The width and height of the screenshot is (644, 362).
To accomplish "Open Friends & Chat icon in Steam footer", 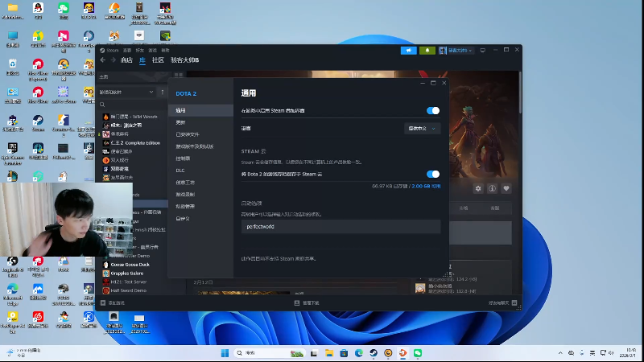I will [514, 303].
